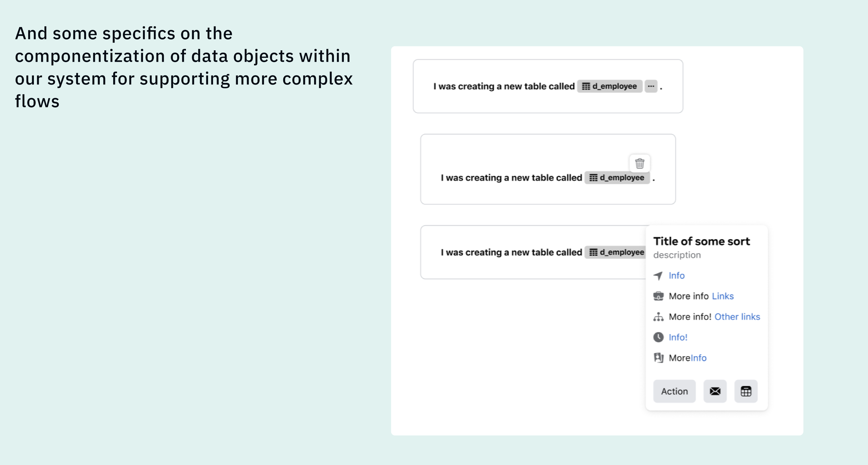Click the description text under the title
This screenshot has height=465, width=868.
tap(677, 255)
